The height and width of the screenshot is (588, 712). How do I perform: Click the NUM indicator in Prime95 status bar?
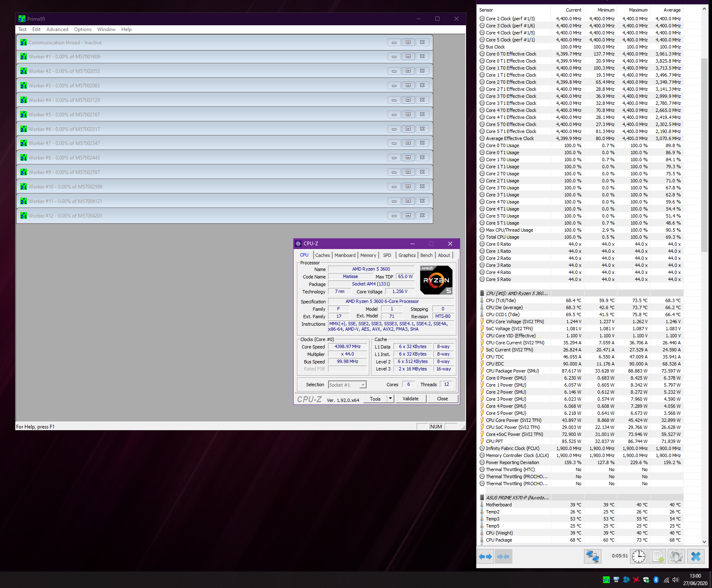tap(436, 426)
